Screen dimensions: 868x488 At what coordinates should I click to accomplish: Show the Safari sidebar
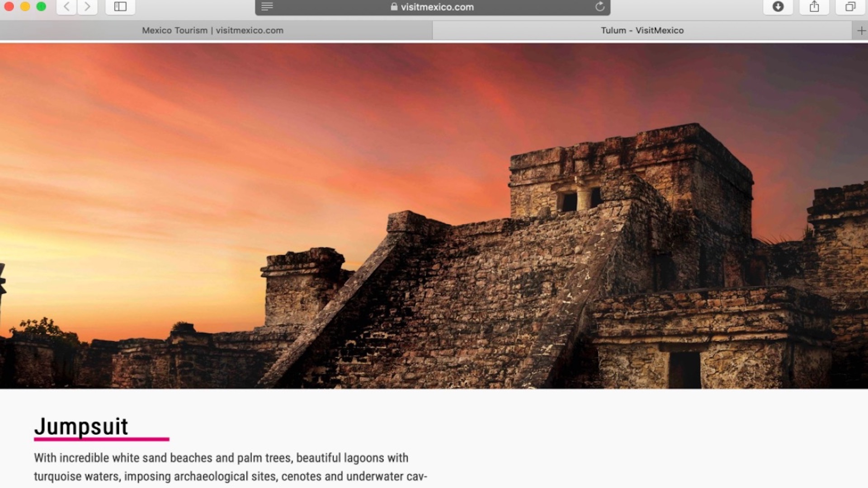[120, 7]
